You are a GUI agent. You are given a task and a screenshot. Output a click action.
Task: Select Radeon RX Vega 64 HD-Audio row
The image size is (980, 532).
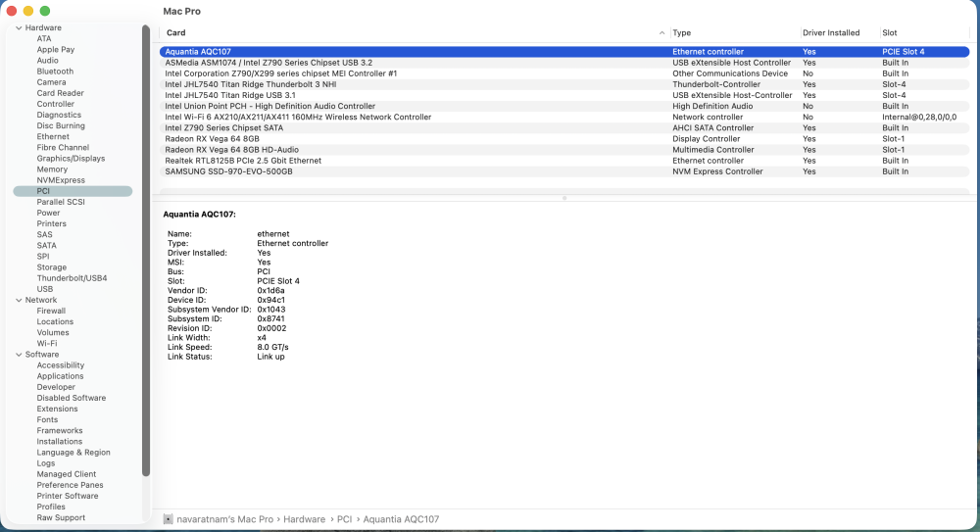[x=564, y=150]
